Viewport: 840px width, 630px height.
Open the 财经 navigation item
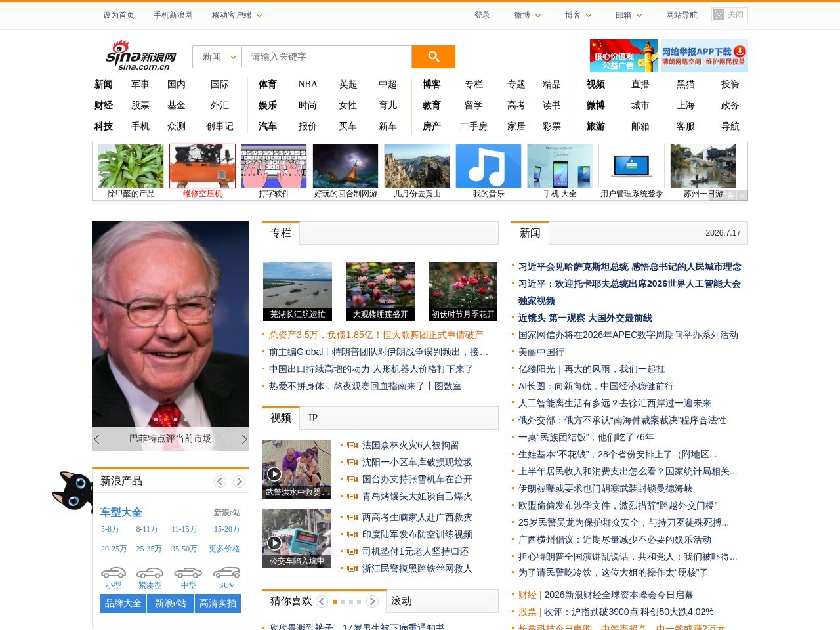tap(104, 106)
